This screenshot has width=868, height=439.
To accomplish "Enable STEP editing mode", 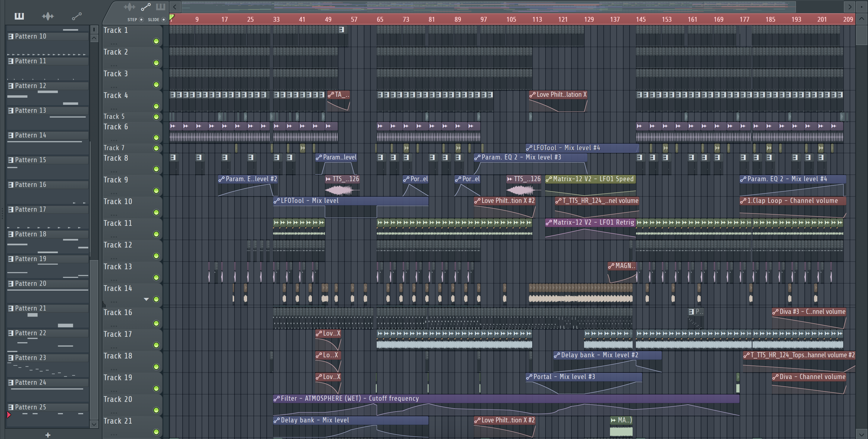I will tap(141, 20).
